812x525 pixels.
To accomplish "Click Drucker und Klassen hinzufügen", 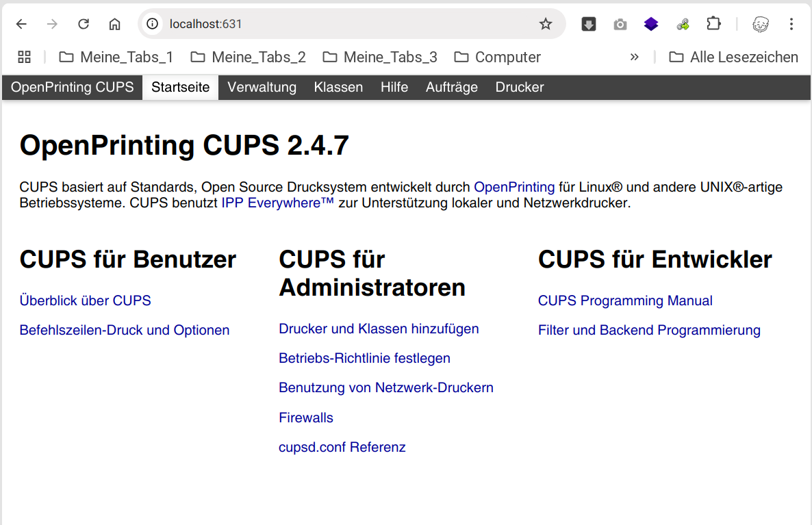I will 379,329.
